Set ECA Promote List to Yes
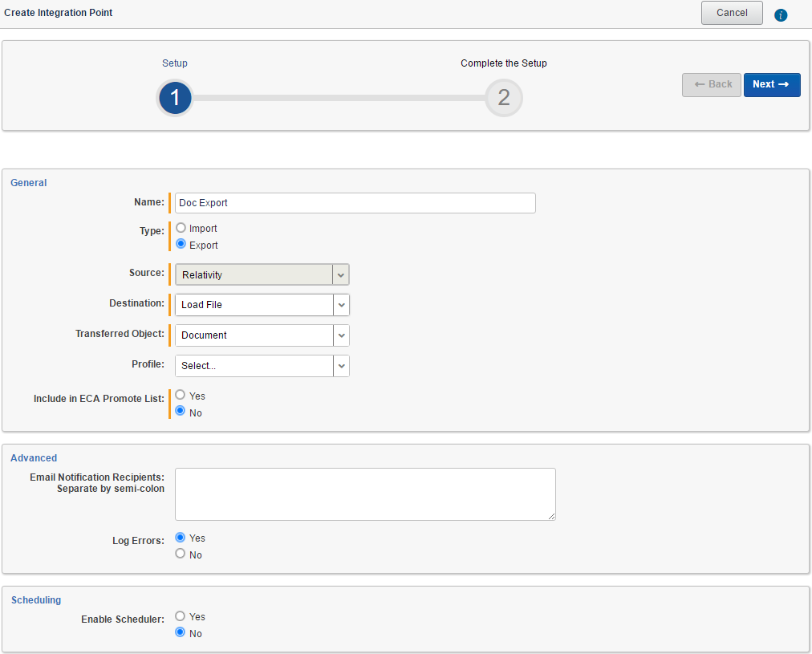 pos(180,395)
